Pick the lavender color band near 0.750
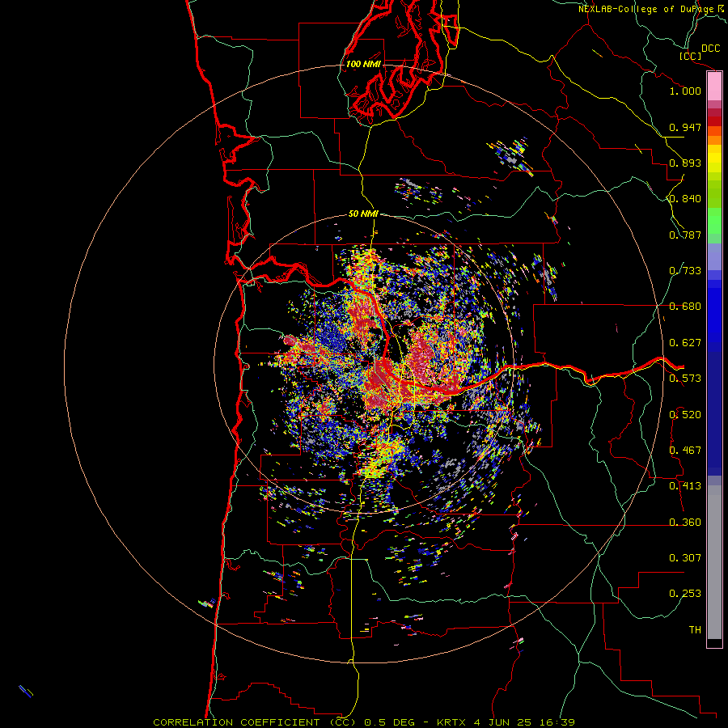The image size is (728, 728). click(714, 256)
